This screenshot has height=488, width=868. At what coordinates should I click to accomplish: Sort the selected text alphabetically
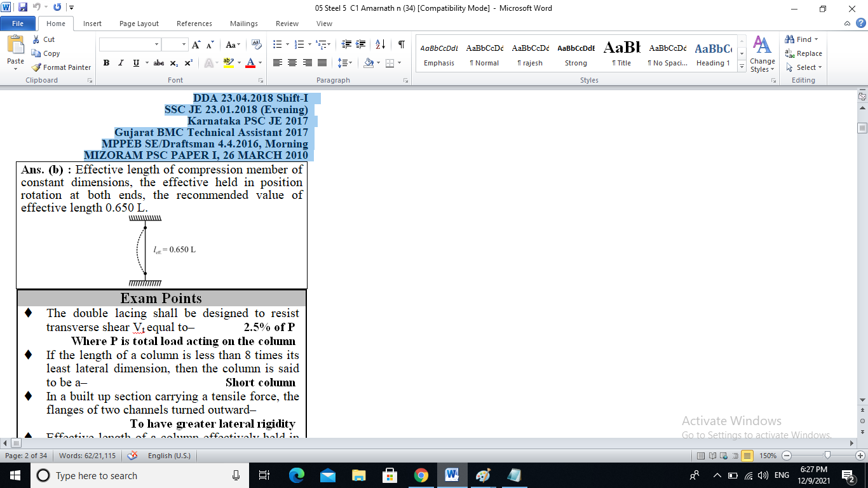[x=380, y=44]
